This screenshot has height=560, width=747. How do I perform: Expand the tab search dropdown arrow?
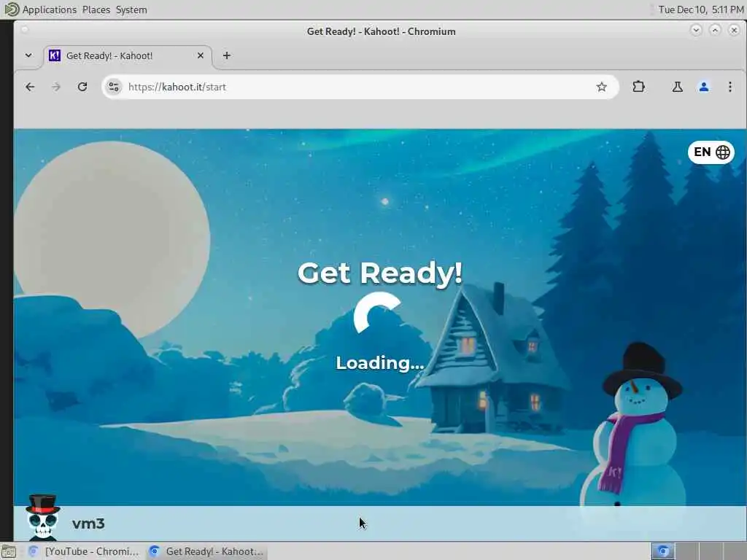point(28,55)
